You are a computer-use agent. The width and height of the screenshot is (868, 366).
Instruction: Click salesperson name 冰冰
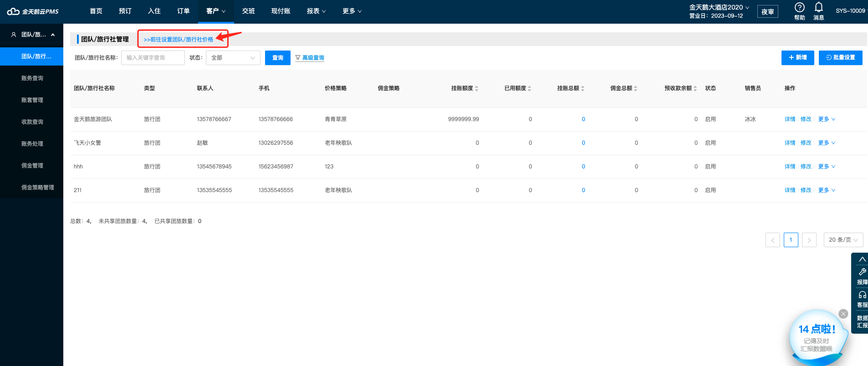(750, 119)
